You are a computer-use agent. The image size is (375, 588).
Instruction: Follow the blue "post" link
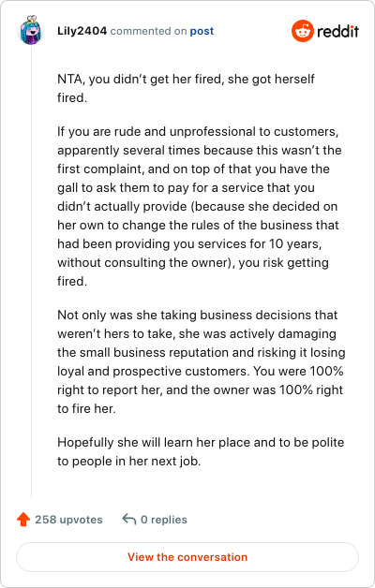click(x=202, y=31)
